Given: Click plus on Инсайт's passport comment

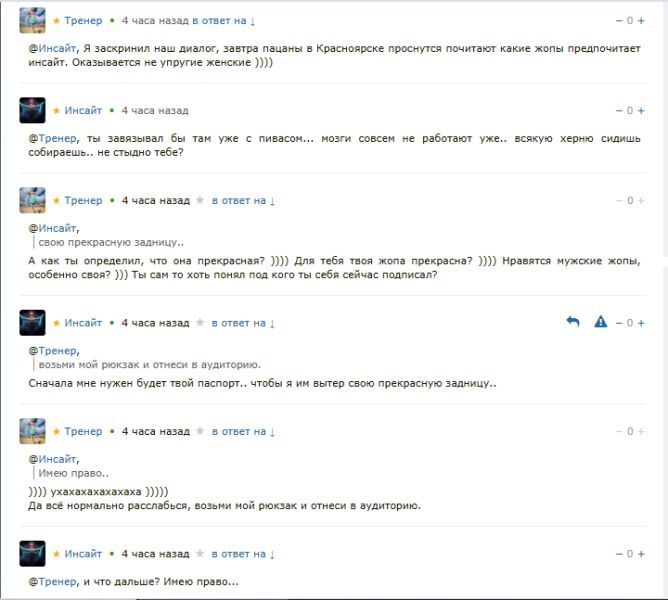Looking at the screenshot, I should (641, 323).
